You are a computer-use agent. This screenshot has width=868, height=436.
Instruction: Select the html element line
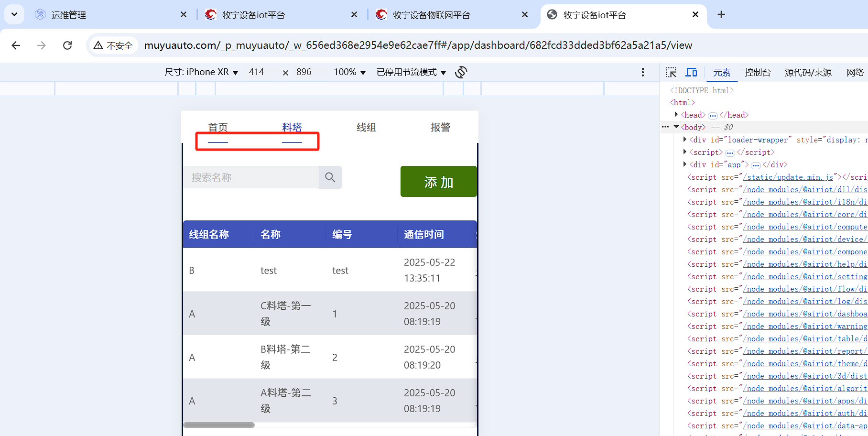683,102
